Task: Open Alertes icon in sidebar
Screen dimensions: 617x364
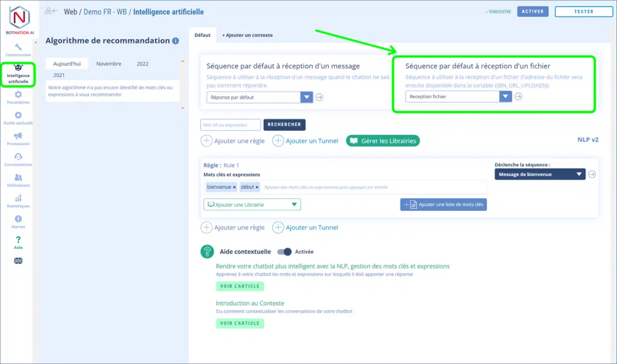Action: pyautogui.click(x=18, y=220)
